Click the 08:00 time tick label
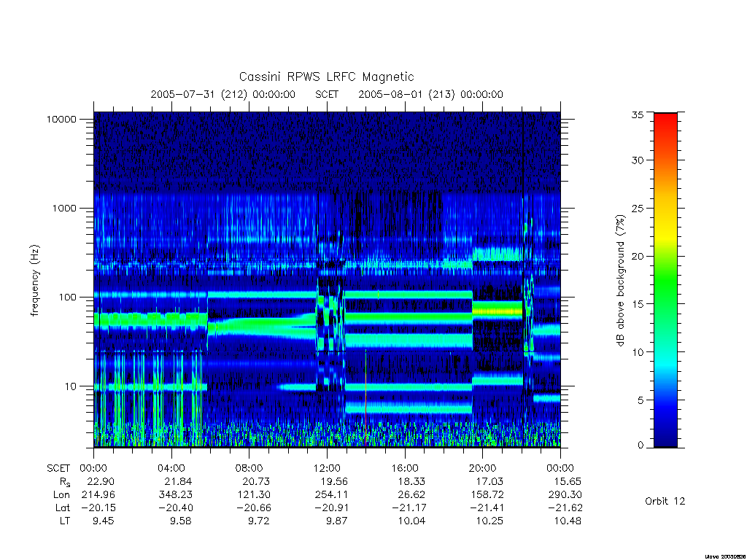The width and height of the screenshot is (747, 560). (249, 469)
